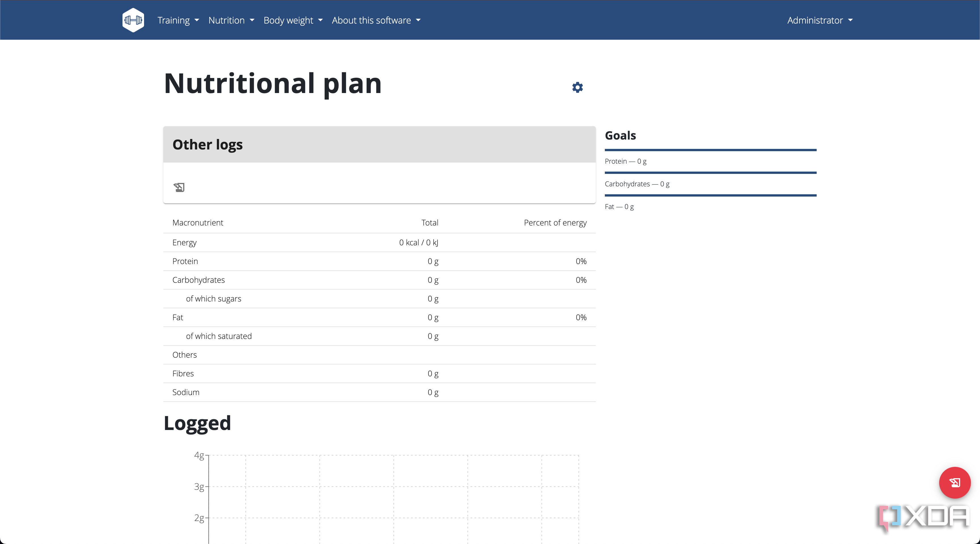Click the '0 kcal / 0 kJ' value
Image resolution: width=980 pixels, height=544 pixels.
(x=419, y=243)
